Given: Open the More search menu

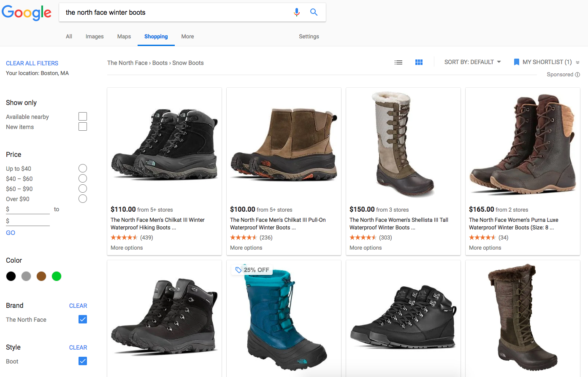Looking at the screenshot, I should [187, 36].
